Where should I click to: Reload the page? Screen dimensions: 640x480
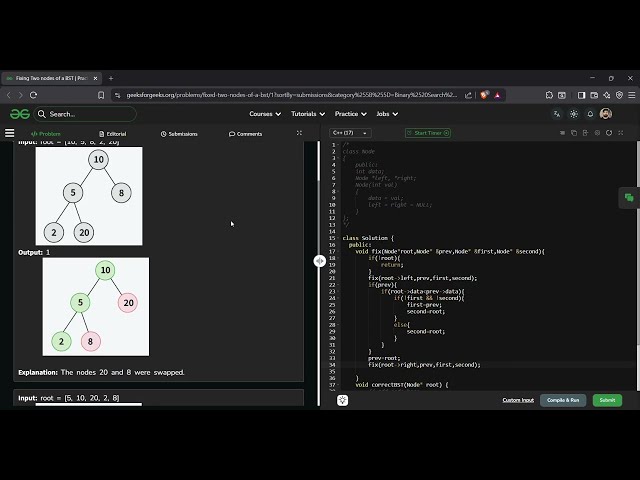pos(33,95)
